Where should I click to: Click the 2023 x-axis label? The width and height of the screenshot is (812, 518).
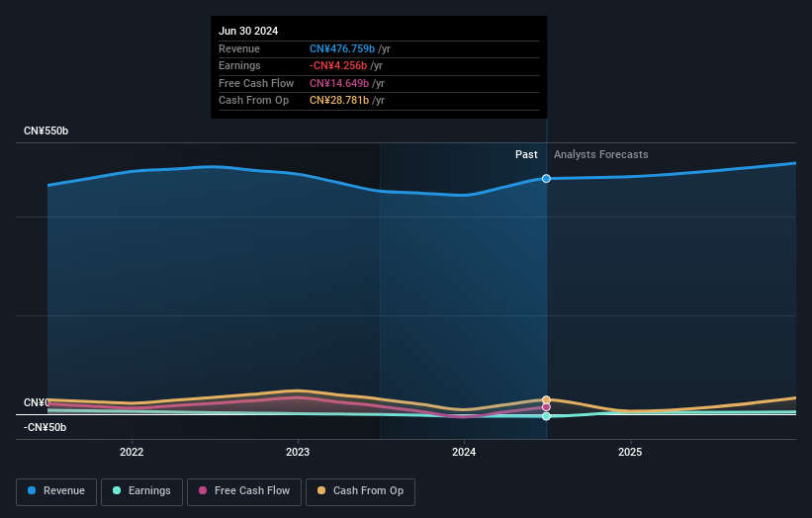pyautogui.click(x=298, y=452)
